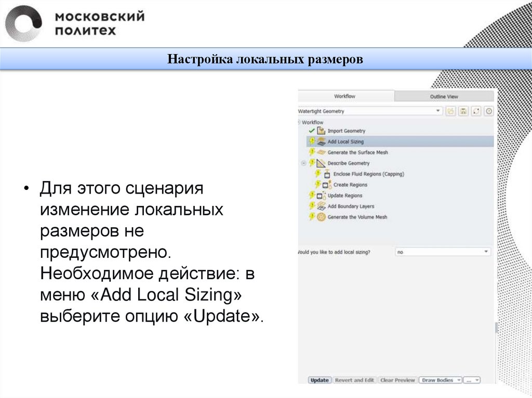Click the lightning status icon beside Add Local Sizing

pyautogui.click(x=312, y=141)
